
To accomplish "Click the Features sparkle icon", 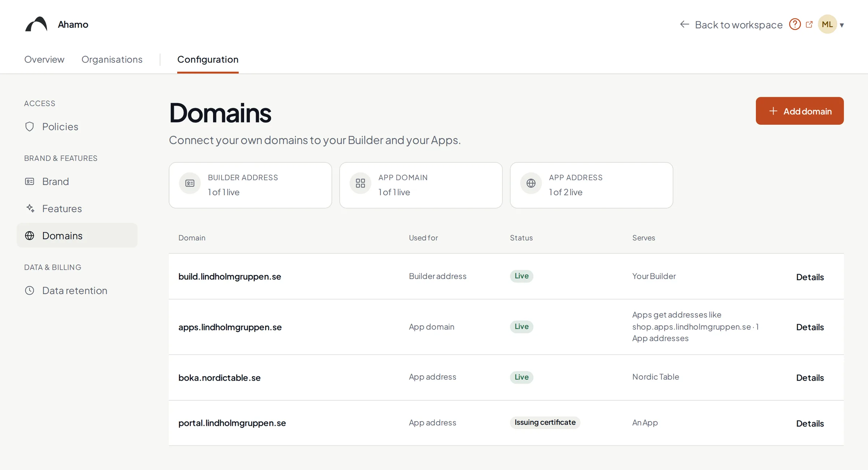I will pyautogui.click(x=30, y=208).
